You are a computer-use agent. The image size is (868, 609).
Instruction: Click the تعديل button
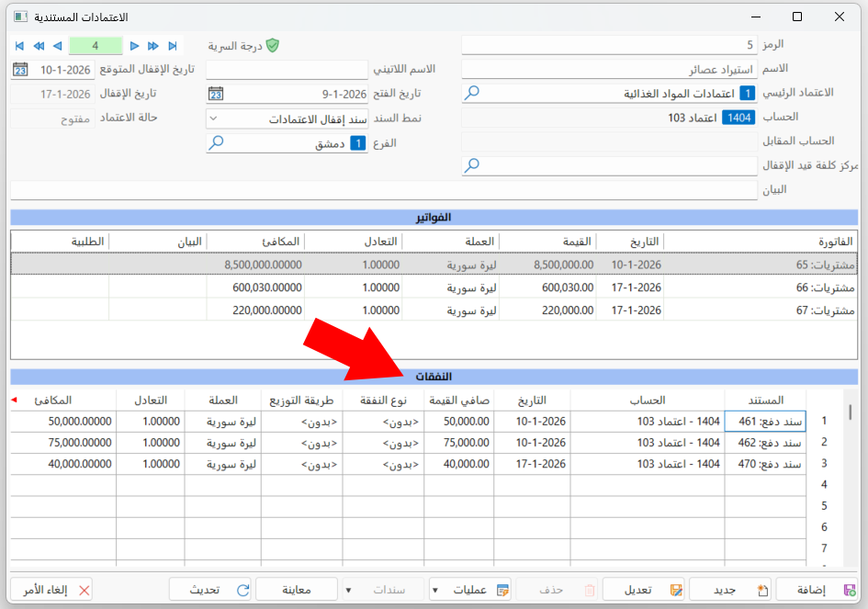[643, 590]
